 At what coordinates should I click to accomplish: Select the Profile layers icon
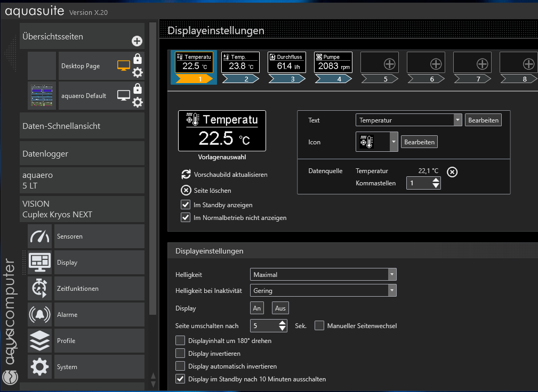40,341
